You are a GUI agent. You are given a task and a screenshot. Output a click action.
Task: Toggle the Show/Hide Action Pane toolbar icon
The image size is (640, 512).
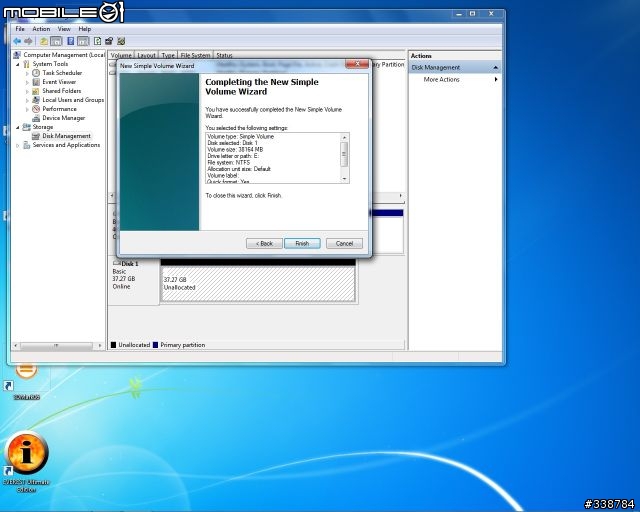(83, 41)
